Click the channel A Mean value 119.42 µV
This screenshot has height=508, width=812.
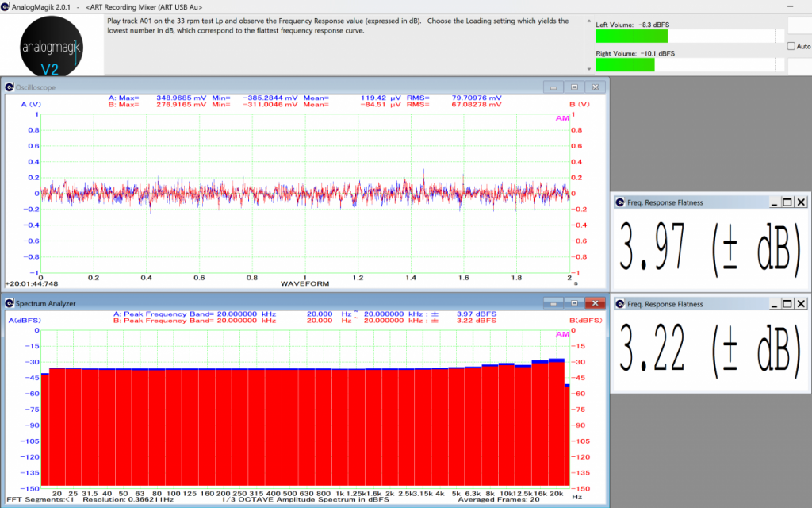point(381,98)
